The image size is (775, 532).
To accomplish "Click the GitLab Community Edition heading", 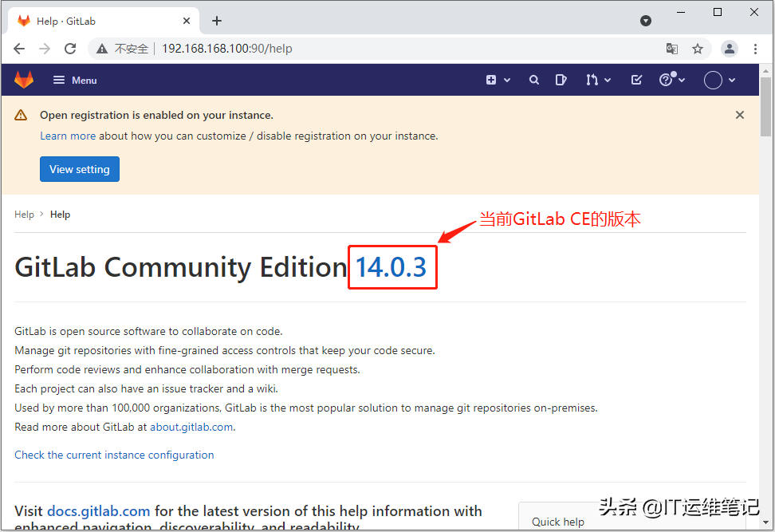I will tap(181, 267).
